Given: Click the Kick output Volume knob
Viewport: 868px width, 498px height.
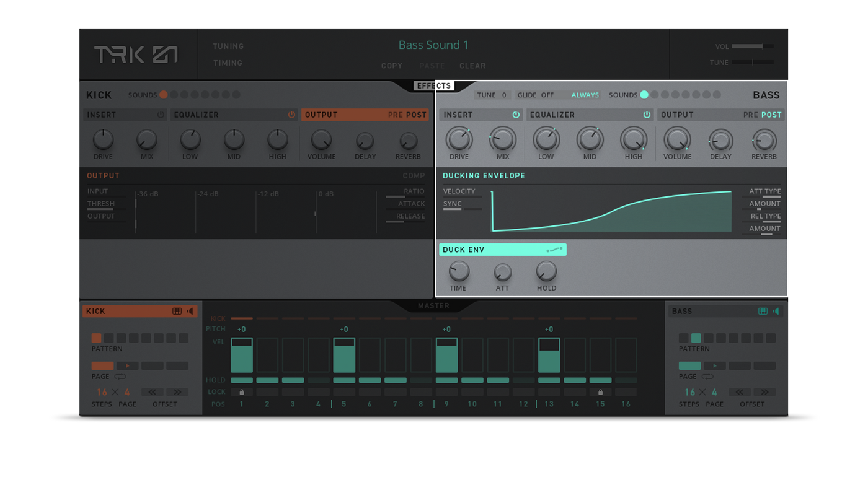Looking at the screenshot, I should click(321, 140).
